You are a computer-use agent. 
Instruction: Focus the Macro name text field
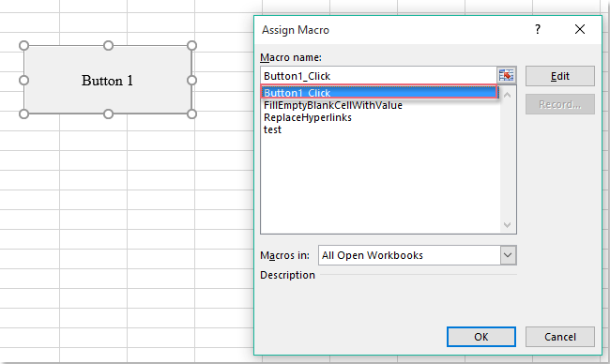coord(378,76)
